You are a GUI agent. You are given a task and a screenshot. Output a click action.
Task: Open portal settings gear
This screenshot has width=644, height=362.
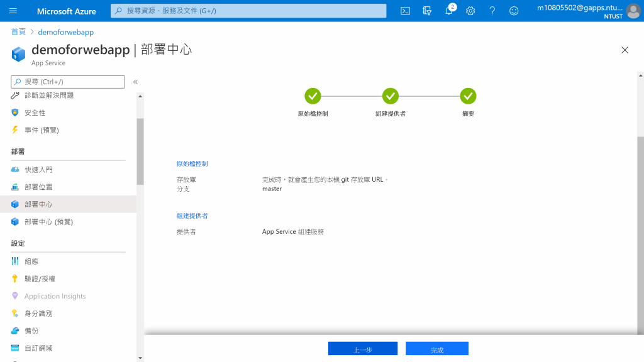tap(470, 11)
